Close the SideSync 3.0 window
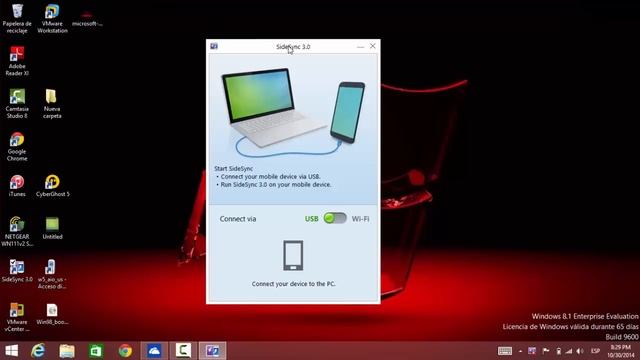This screenshot has width=640, height=360. coord(373,46)
